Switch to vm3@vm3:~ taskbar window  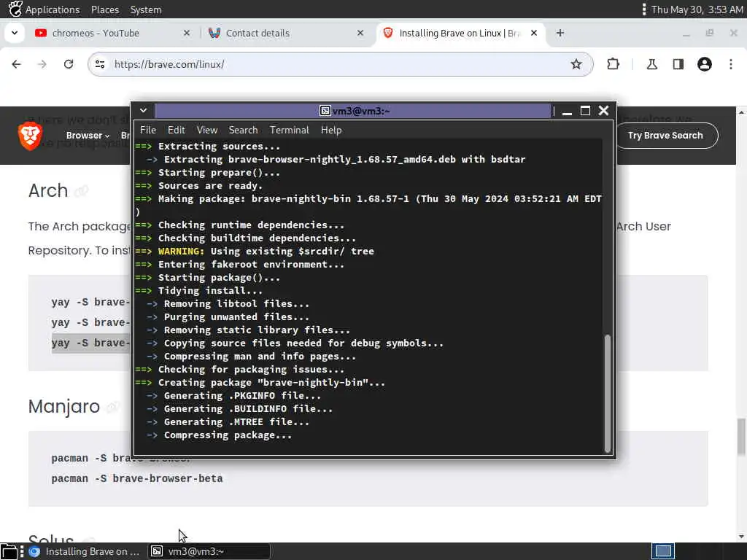(209, 551)
